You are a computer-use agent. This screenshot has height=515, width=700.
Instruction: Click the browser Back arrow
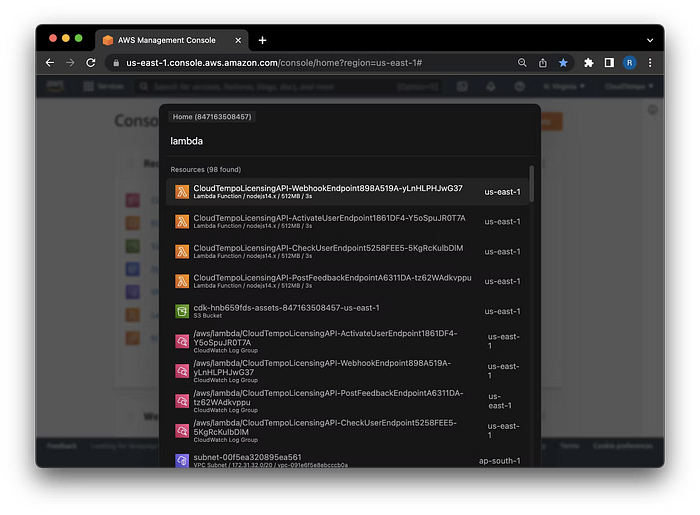click(x=50, y=63)
